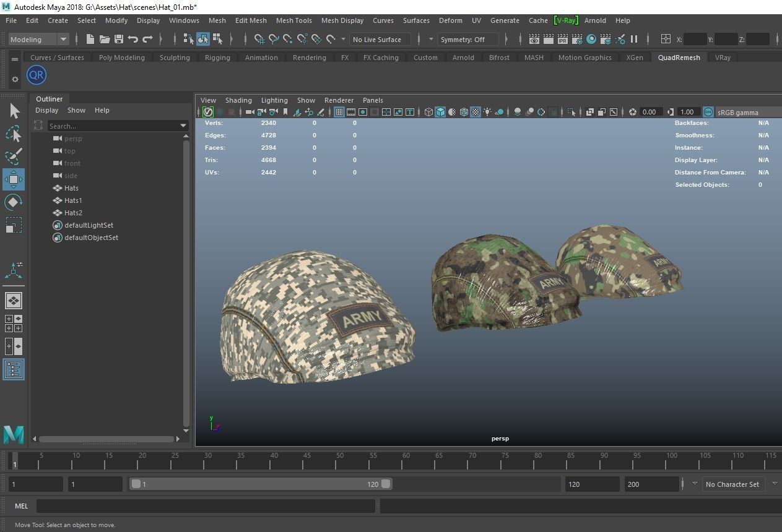
Task: Switch to the VRay shelf tab
Action: pos(723,58)
